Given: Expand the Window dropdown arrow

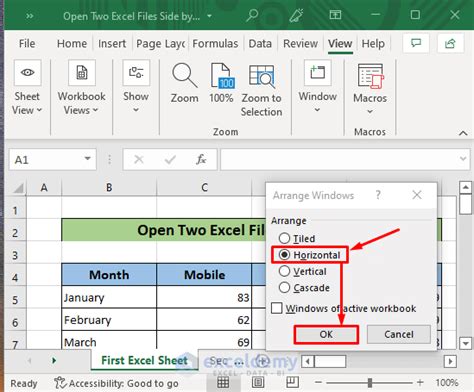Looking at the screenshot, I should pos(317,110).
